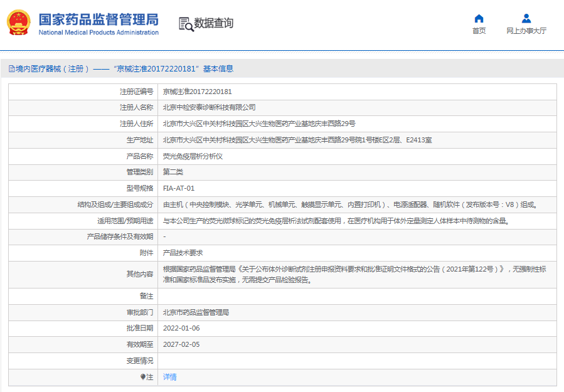This screenshot has height=392, width=564.
Task: Select the structure composition text 由主机
Action: click(x=350, y=204)
